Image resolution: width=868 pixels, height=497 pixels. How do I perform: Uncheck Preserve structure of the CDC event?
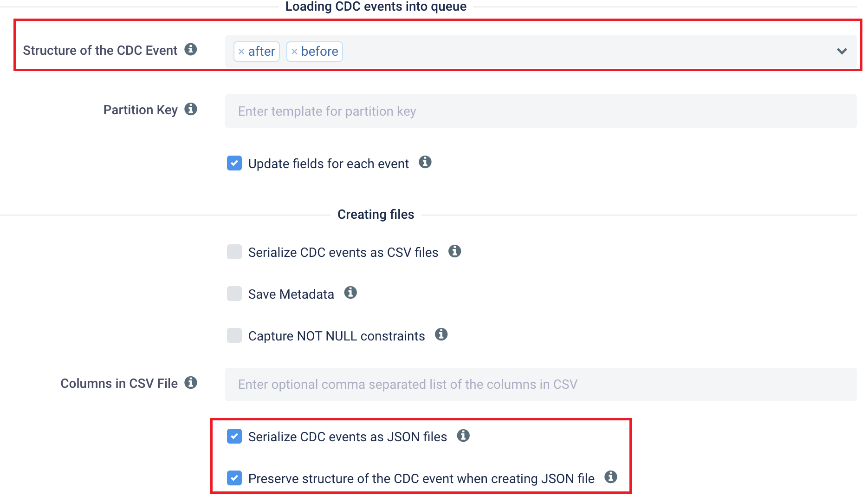point(234,478)
